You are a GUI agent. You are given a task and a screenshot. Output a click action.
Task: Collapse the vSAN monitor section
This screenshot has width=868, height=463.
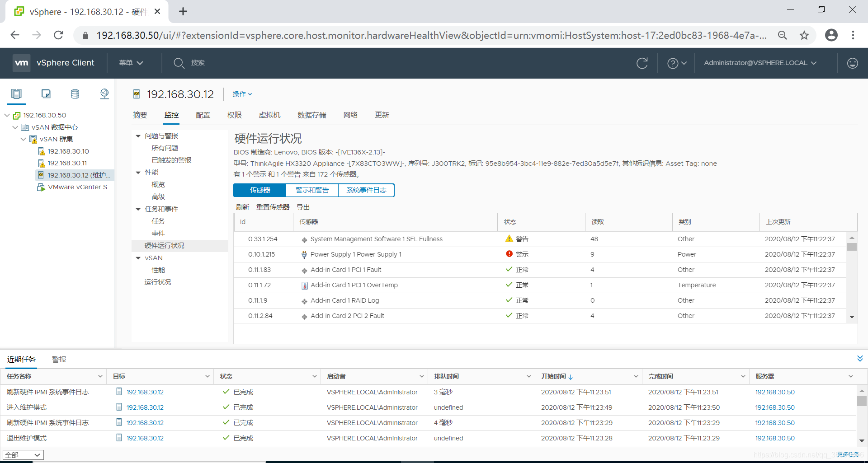coord(138,258)
